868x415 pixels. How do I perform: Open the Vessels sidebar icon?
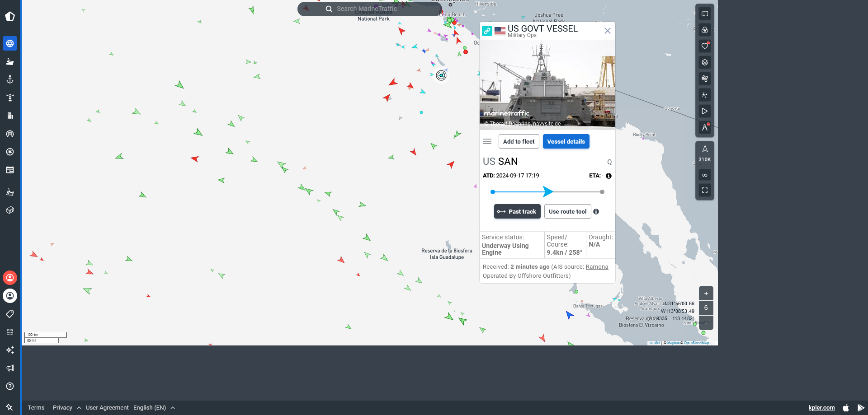pyautogui.click(x=10, y=61)
